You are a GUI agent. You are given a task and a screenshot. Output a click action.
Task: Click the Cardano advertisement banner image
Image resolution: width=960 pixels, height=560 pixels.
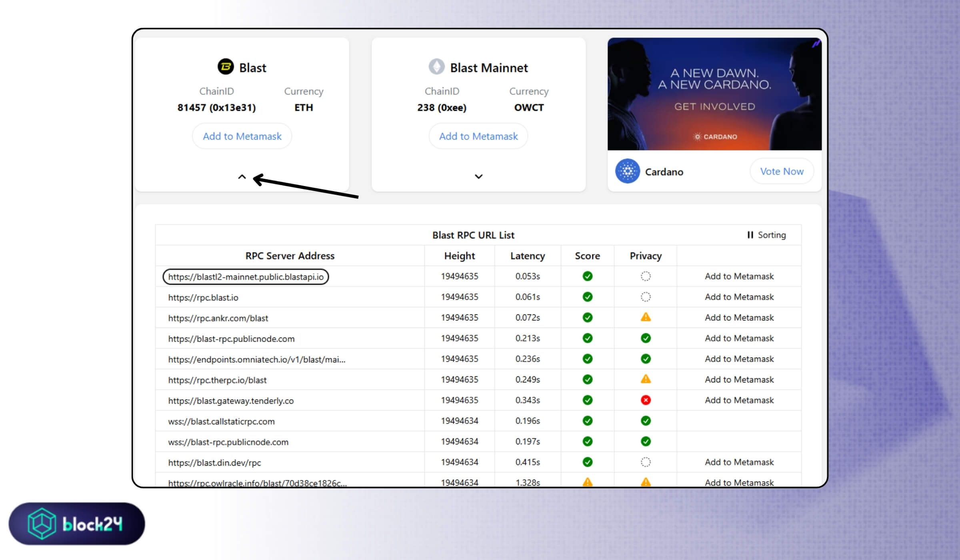(x=714, y=94)
